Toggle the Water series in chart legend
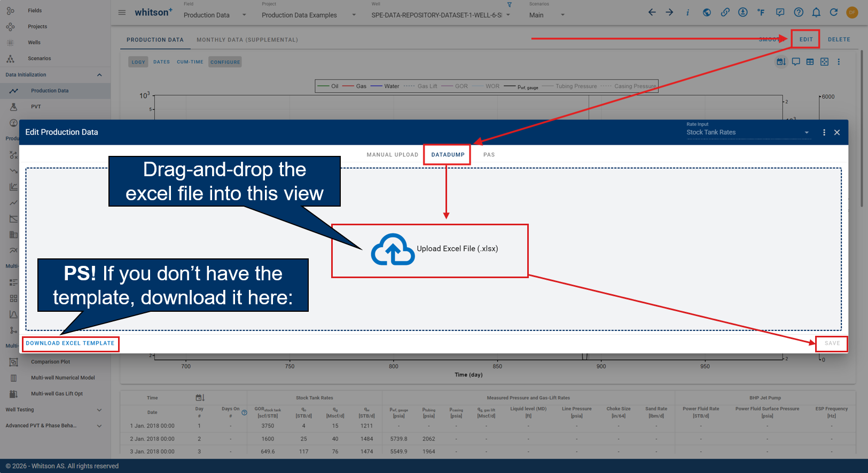The height and width of the screenshot is (473, 868). click(x=385, y=86)
